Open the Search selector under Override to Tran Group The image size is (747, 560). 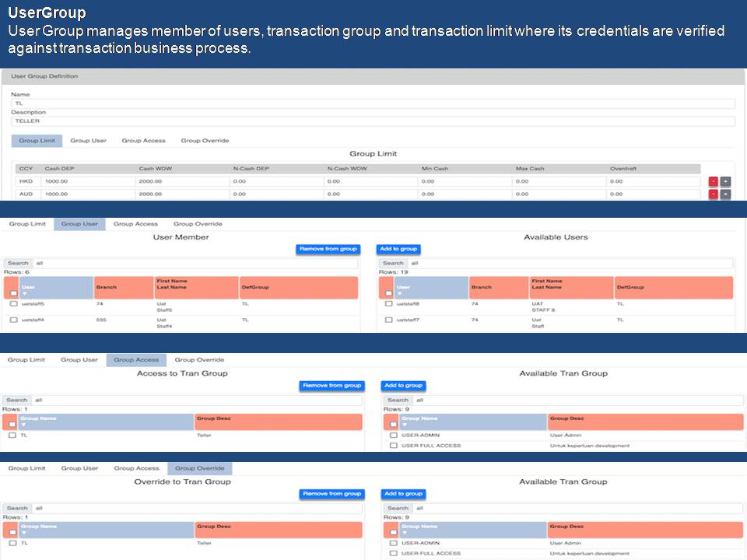click(x=17, y=508)
